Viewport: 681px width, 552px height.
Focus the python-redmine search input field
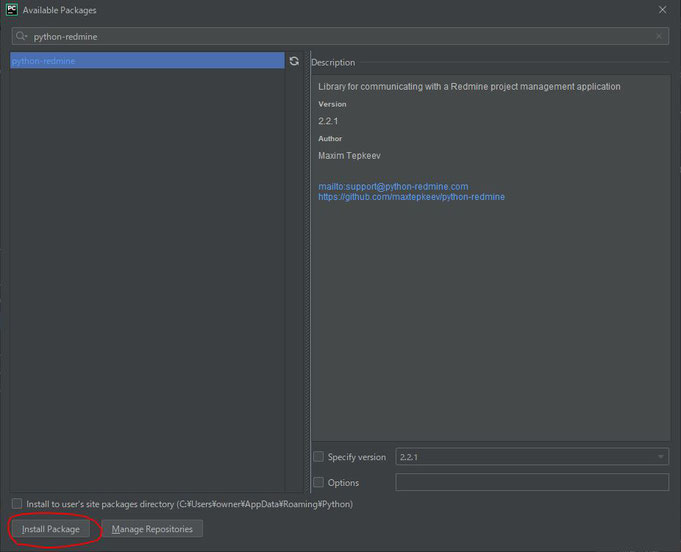340,36
